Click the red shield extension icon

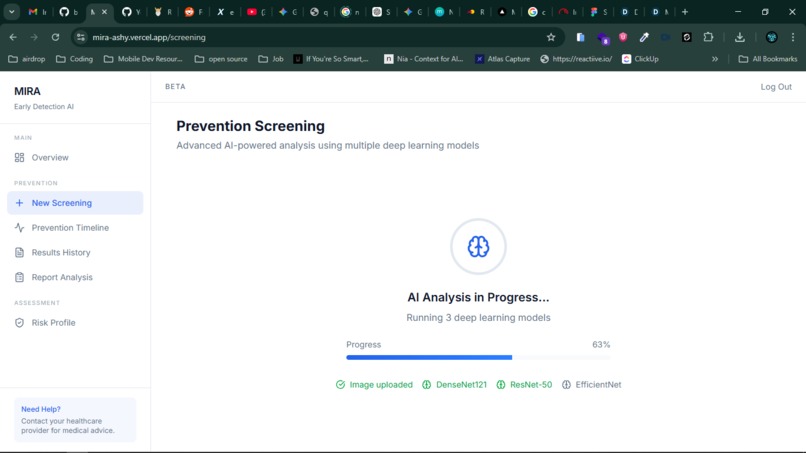pyautogui.click(x=623, y=37)
